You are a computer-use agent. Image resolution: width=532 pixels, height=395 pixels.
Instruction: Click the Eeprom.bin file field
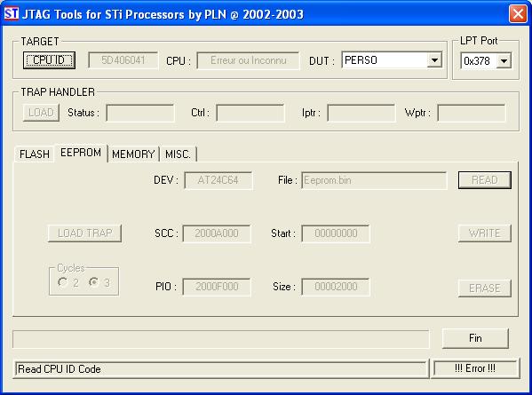374,180
